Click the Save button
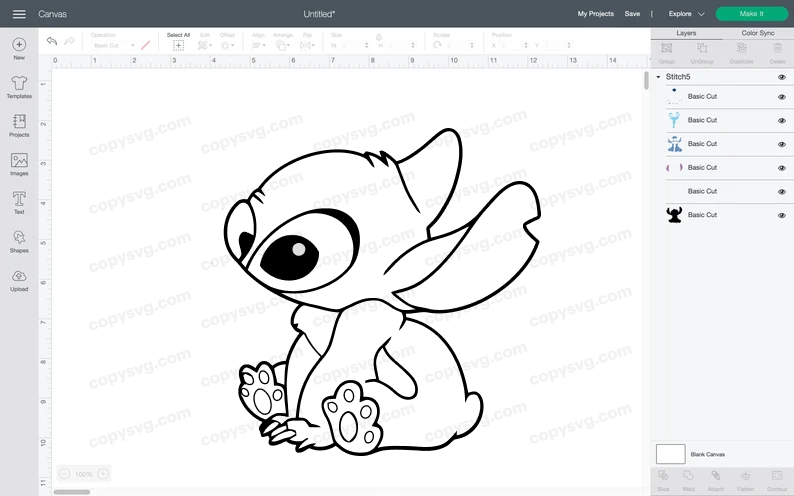This screenshot has height=496, width=794. [632, 14]
